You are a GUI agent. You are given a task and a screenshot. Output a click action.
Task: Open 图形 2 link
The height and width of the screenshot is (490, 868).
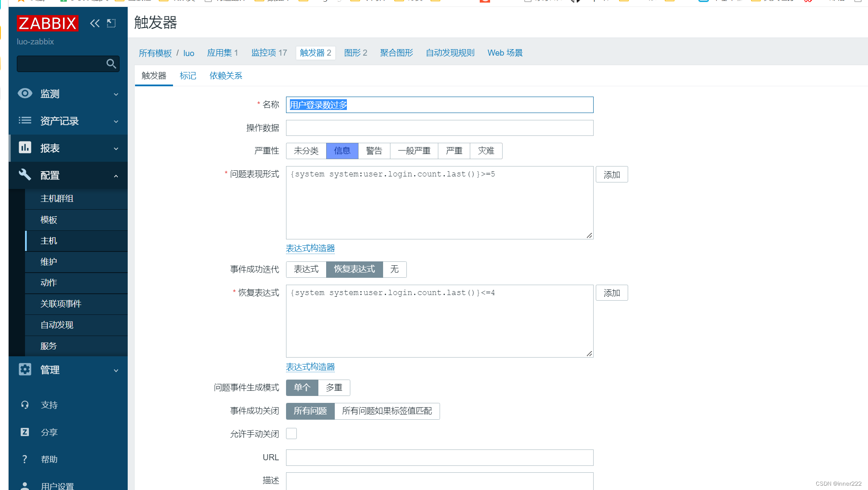tap(355, 53)
